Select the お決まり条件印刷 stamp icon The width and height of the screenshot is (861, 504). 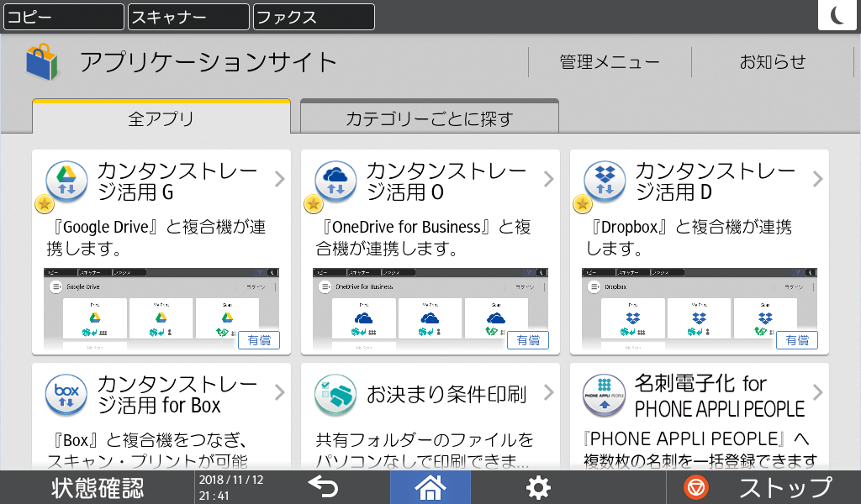point(335,395)
